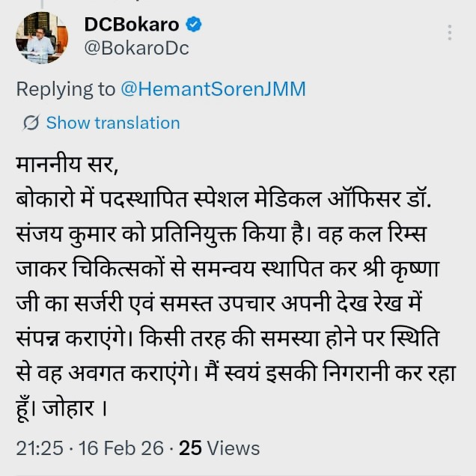The height and width of the screenshot is (476, 476).
Task: Open the three-dot more options menu
Action: coord(449,32)
